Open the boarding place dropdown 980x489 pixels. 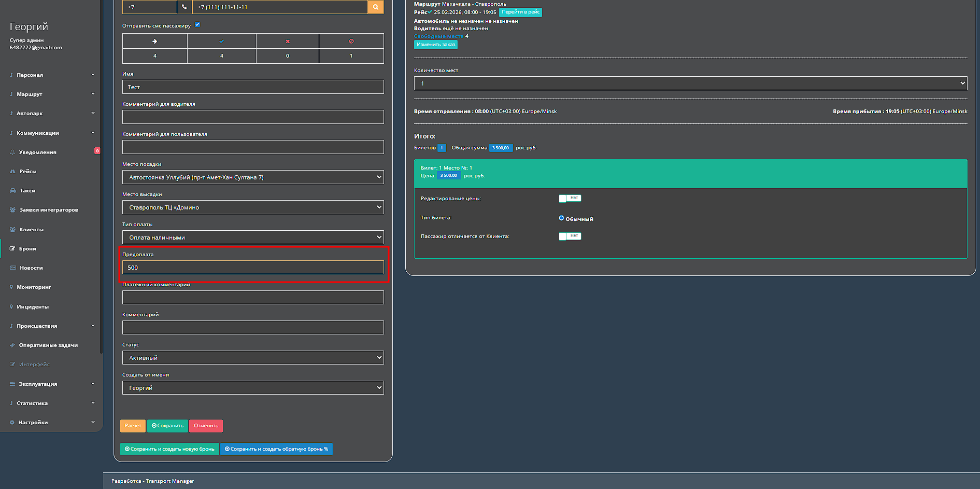click(x=253, y=177)
